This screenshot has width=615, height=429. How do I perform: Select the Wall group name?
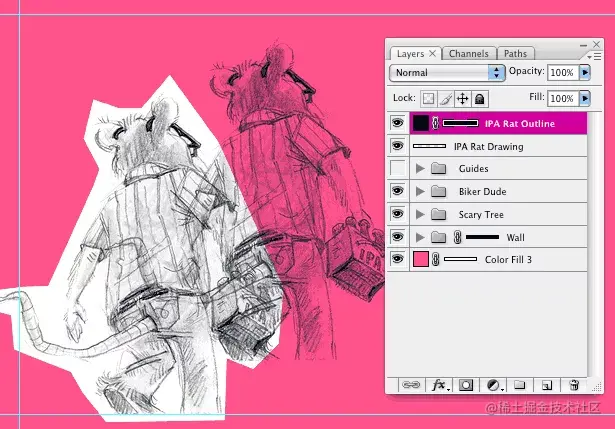point(515,238)
